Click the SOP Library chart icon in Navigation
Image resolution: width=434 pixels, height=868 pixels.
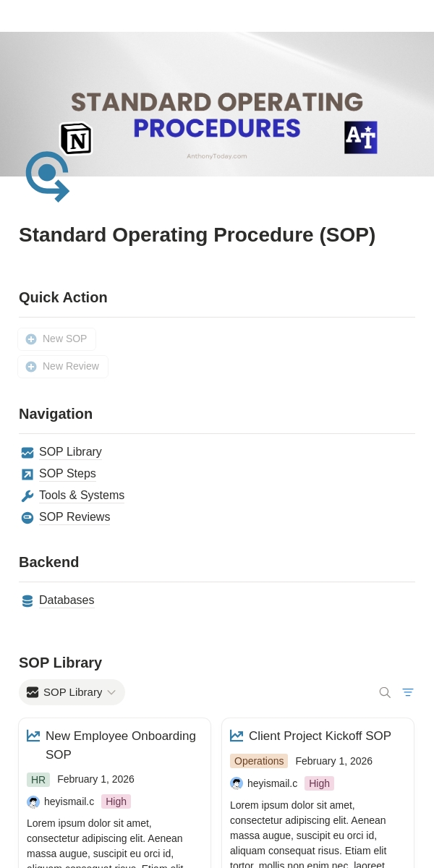(27, 453)
